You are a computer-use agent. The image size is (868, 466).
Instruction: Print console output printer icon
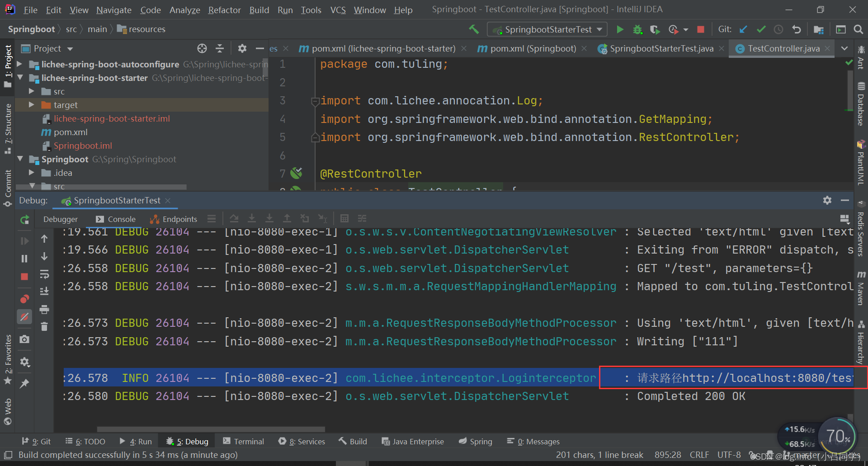coord(44,309)
